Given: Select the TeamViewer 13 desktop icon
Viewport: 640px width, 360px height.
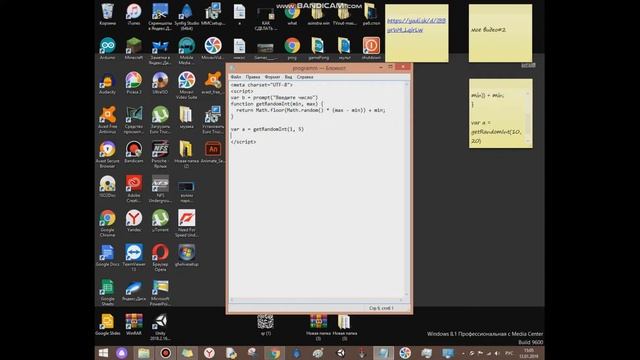Looking at the screenshot, I should [x=133, y=258].
